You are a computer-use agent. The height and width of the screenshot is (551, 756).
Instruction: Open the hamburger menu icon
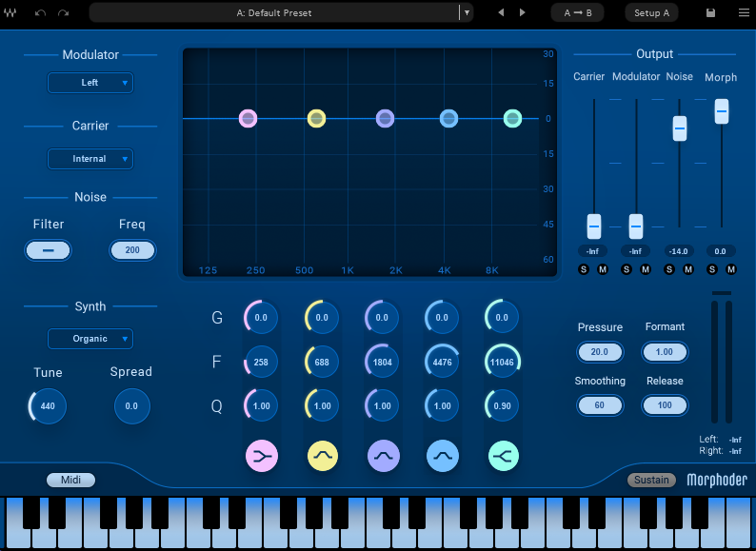point(744,13)
